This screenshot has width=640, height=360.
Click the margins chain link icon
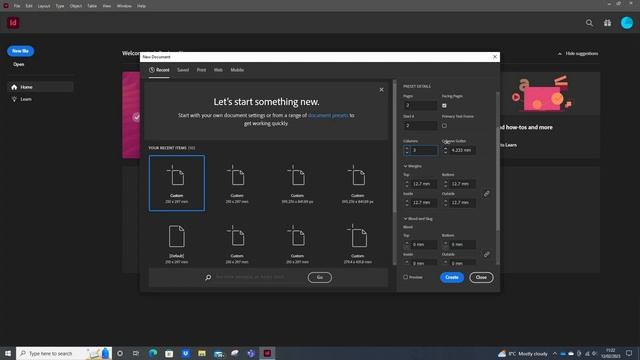pos(487,193)
